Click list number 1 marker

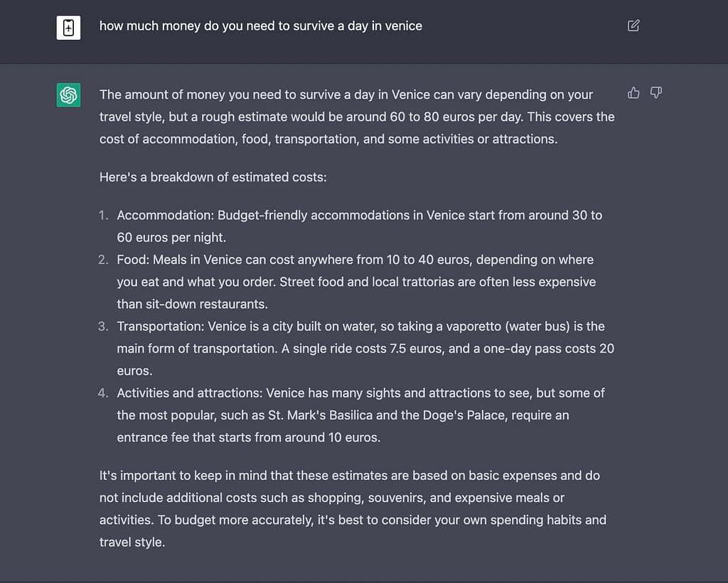(x=103, y=215)
